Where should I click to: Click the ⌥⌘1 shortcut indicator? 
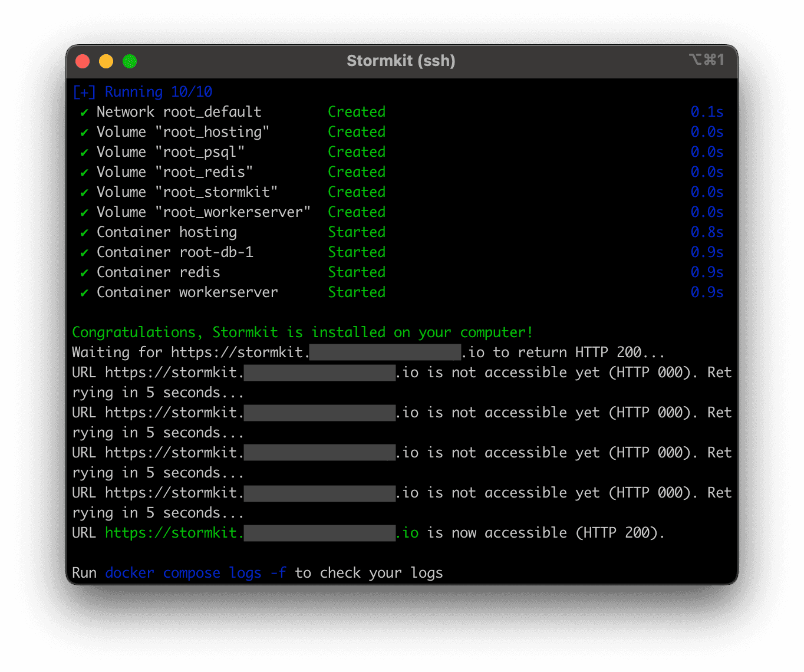click(x=706, y=60)
